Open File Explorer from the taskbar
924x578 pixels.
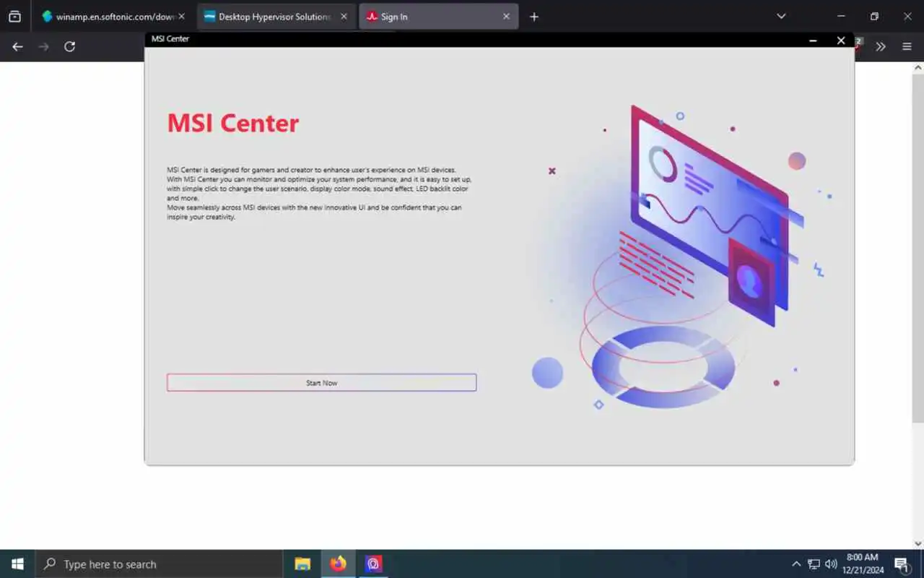coord(302,564)
